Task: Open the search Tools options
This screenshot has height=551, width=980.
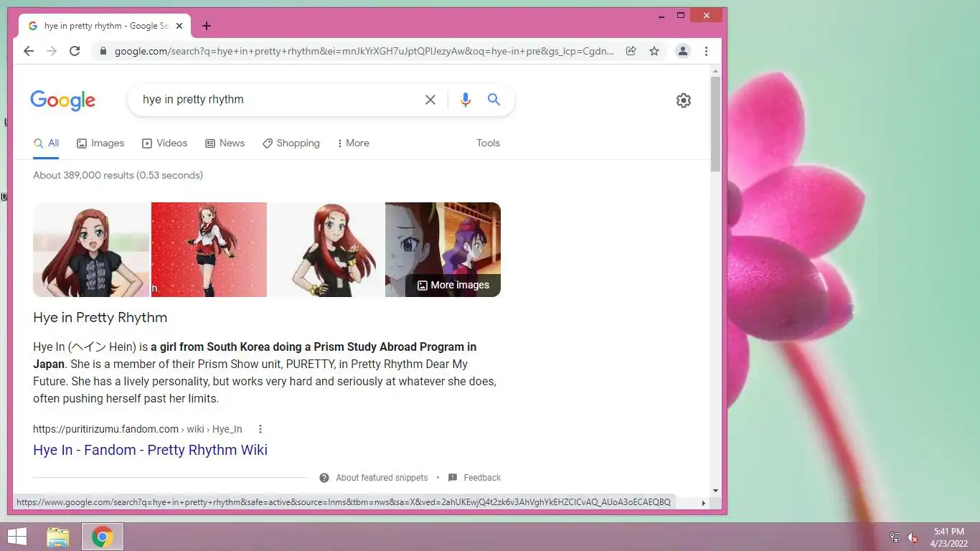Action: [488, 143]
